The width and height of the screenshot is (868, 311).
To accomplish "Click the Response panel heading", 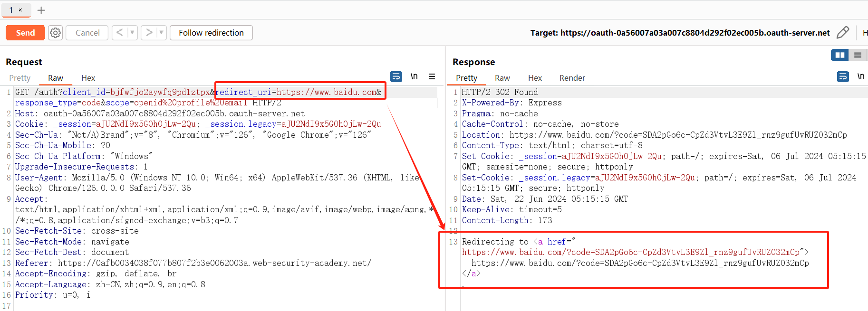I will (473, 62).
